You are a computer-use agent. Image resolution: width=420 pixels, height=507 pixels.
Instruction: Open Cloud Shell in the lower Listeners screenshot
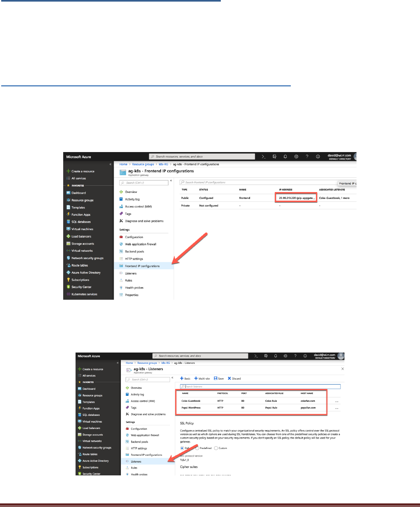point(256,356)
